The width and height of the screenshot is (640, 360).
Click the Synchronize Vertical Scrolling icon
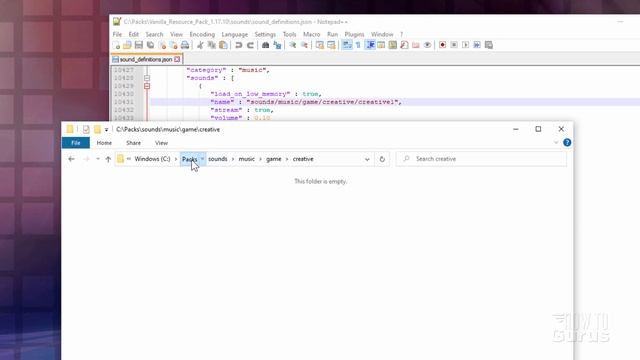point(320,45)
